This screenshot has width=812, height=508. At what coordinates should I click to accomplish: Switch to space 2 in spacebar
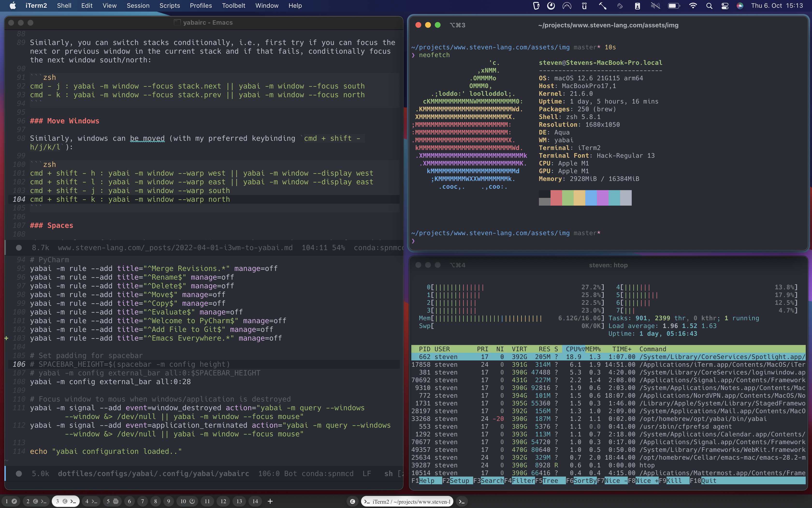(x=36, y=501)
